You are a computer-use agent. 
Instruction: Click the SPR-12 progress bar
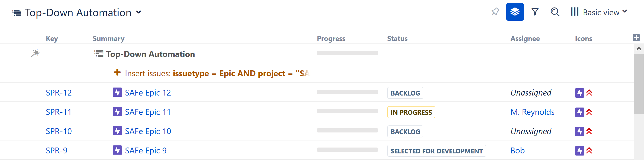pos(347,92)
